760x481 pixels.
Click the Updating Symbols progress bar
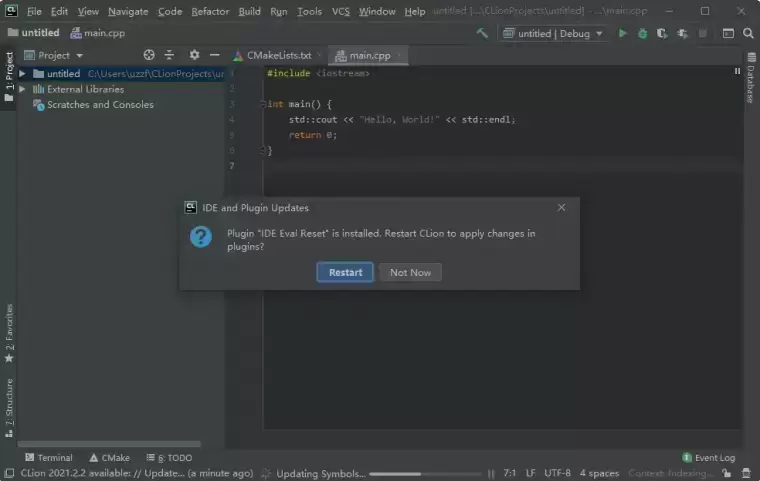pyautogui.click(x=424, y=474)
